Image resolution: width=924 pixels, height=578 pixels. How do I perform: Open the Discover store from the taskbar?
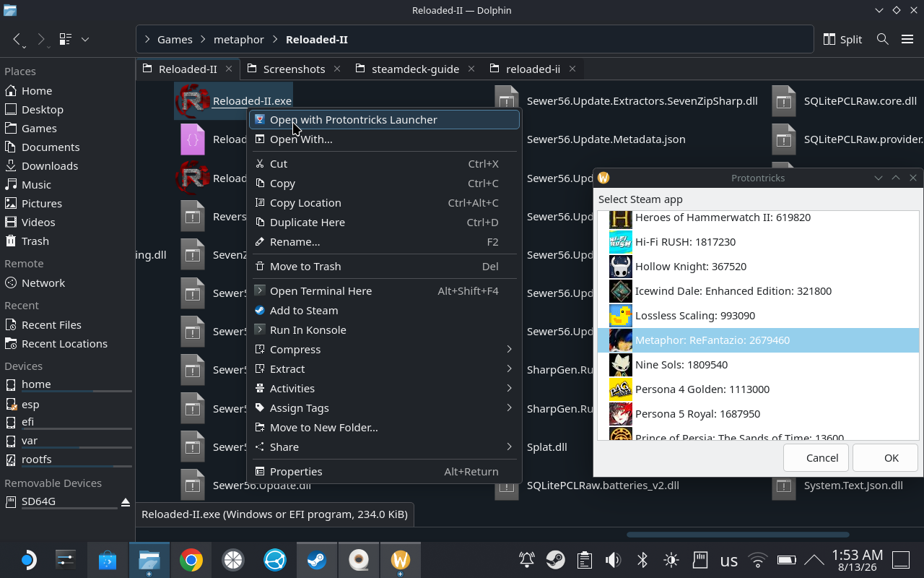point(108,560)
